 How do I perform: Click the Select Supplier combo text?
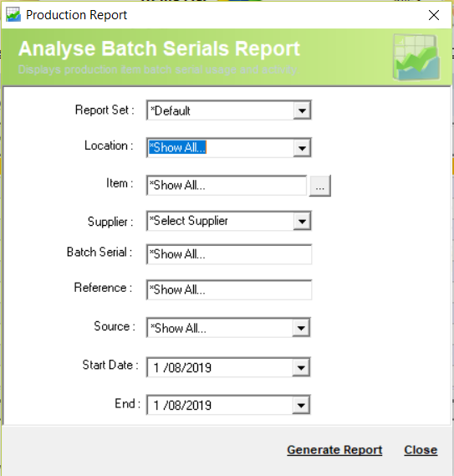point(189,221)
